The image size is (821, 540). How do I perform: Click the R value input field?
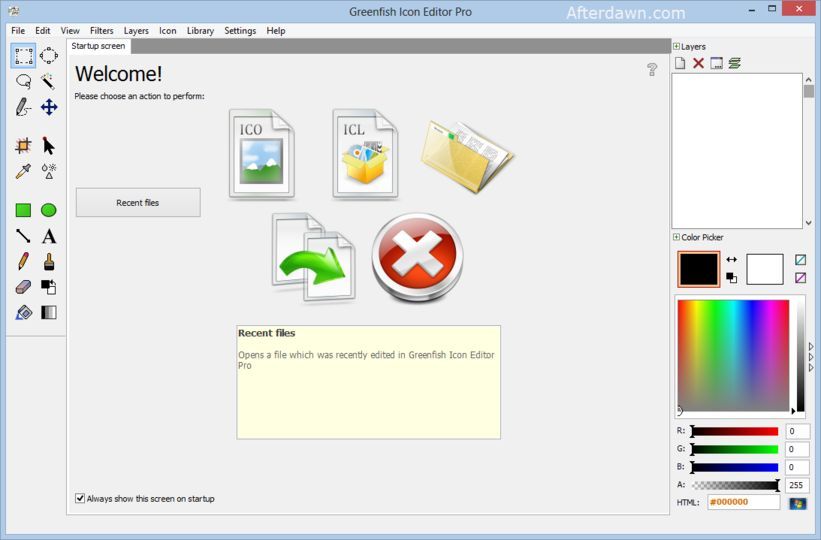click(797, 431)
